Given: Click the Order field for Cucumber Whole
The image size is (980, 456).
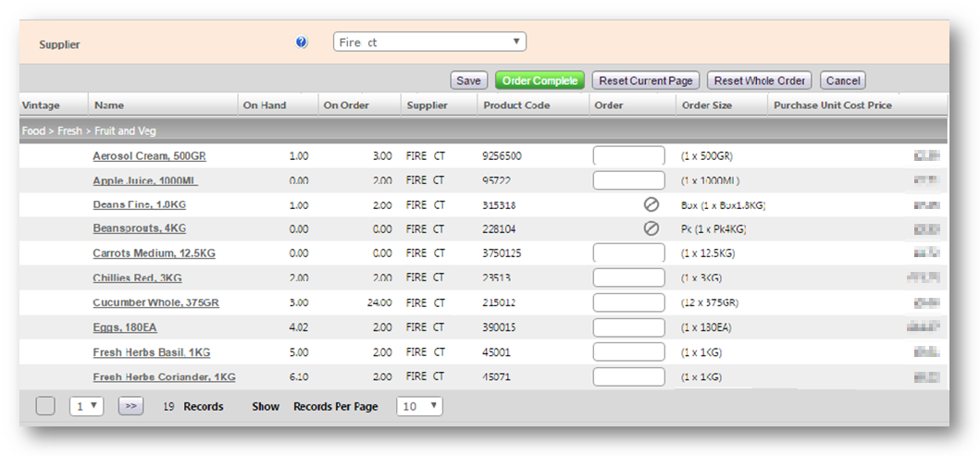Looking at the screenshot, I should pyautogui.click(x=628, y=303).
